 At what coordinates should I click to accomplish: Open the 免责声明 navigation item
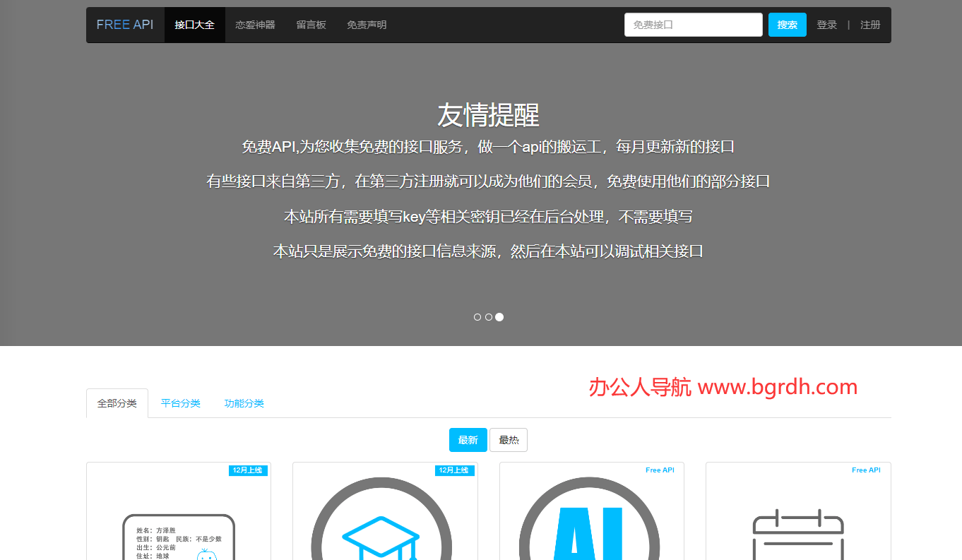tap(367, 25)
